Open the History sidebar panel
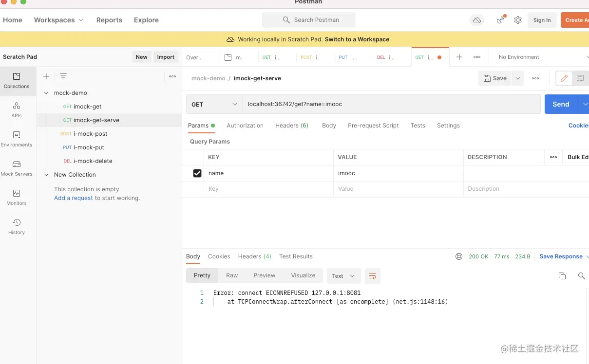This screenshot has height=364, width=589. [x=17, y=227]
